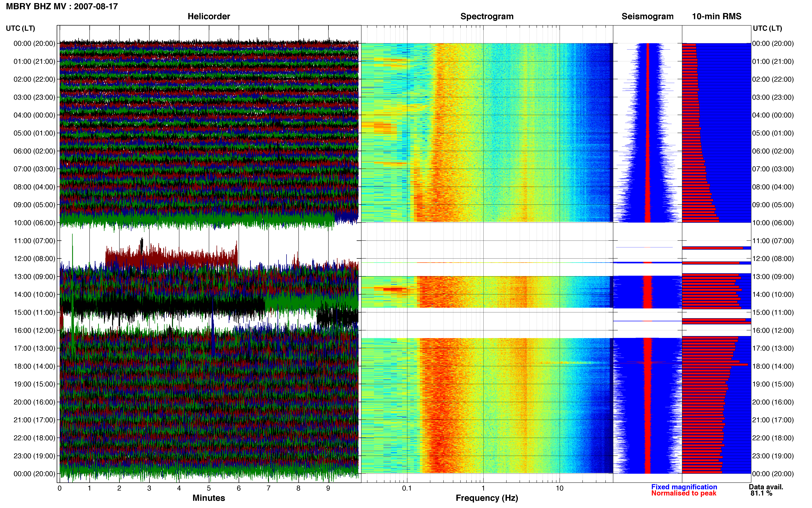The width and height of the screenshot is (812, 508).
Task: Click '09:00 (05:00)' on the Helicorder time axis
Action: [34, 205]
